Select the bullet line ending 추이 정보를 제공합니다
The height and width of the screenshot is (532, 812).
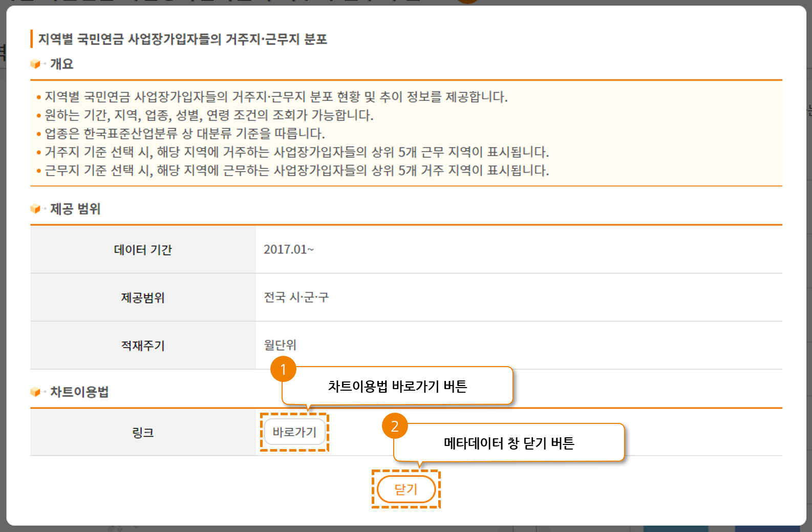[276, 97]
